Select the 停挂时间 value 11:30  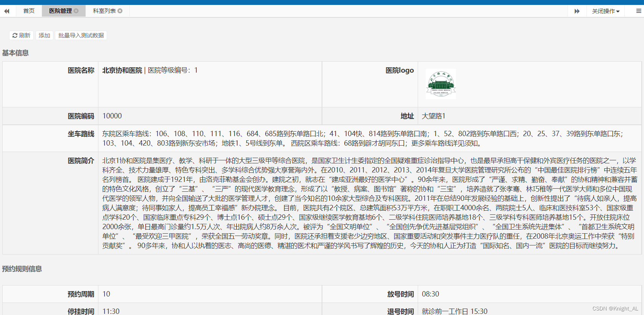(x=111, y=311)
